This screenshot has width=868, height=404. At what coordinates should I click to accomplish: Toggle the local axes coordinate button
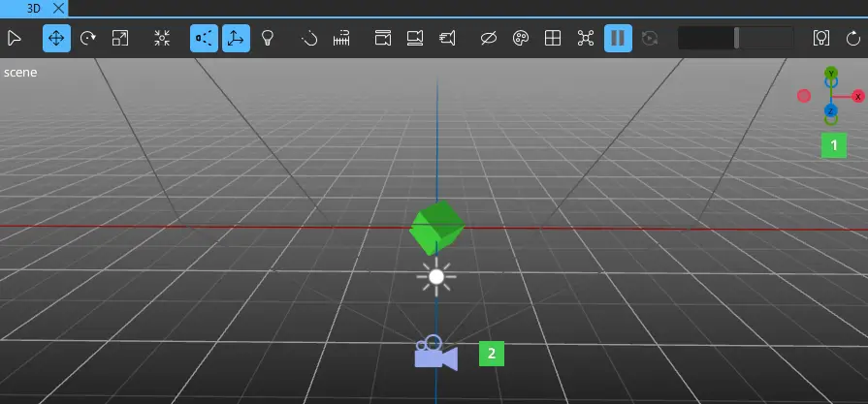tap(235, 39)
